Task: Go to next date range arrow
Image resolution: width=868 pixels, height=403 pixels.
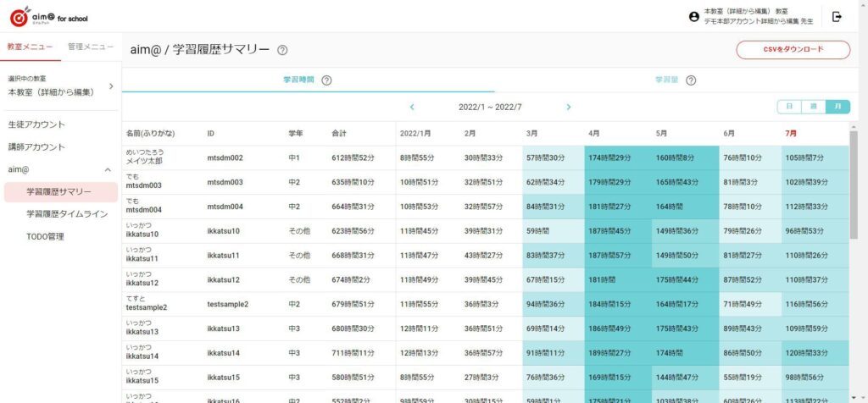Action: [569, 107]
